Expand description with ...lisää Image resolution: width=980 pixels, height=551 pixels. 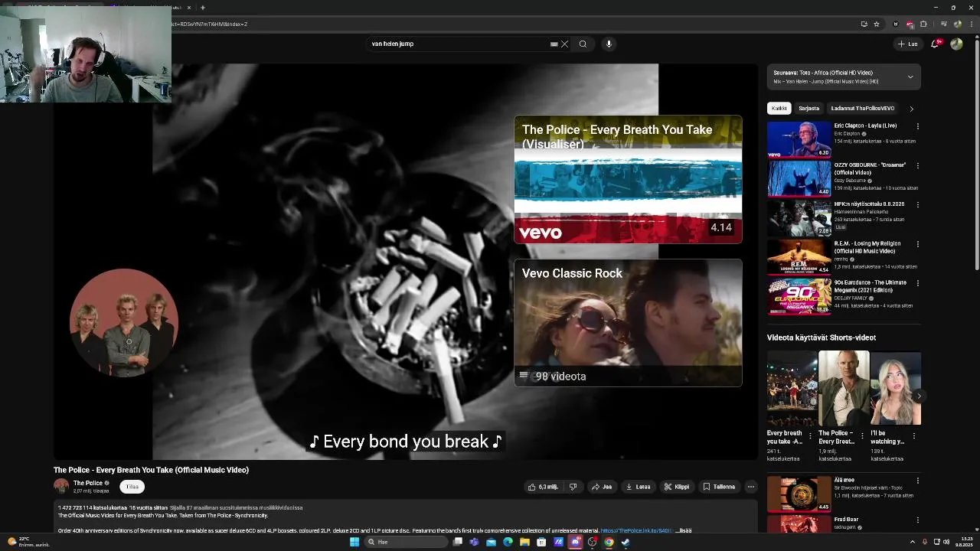pyautogui.click(x=683, y=530)
